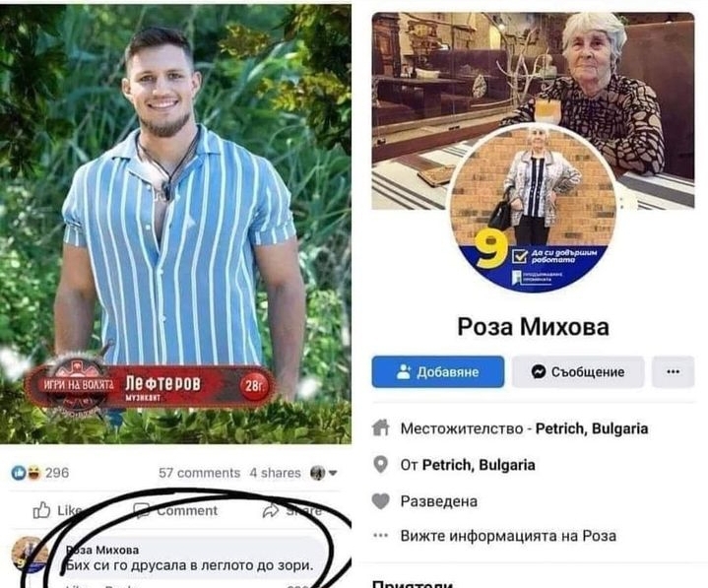This screenshot has width=708, height=588.
Task: Click the laughing haha reaction icon
Action: coord(32,473)
